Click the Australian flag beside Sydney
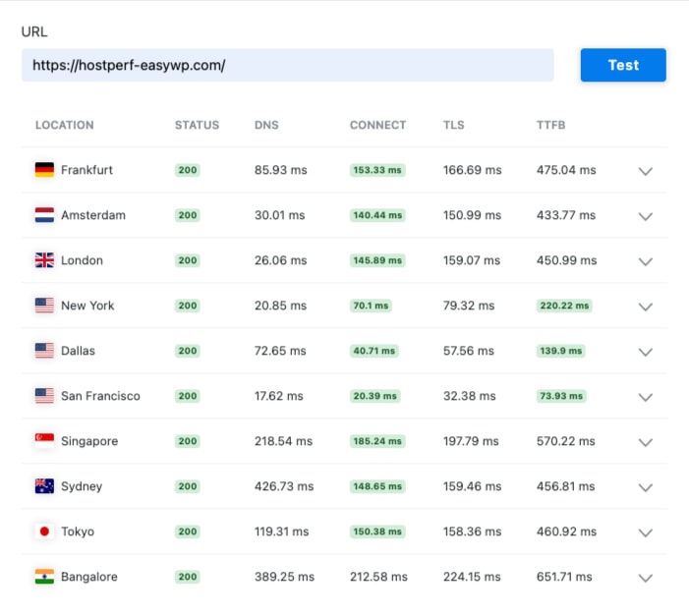 pos(44,486)
